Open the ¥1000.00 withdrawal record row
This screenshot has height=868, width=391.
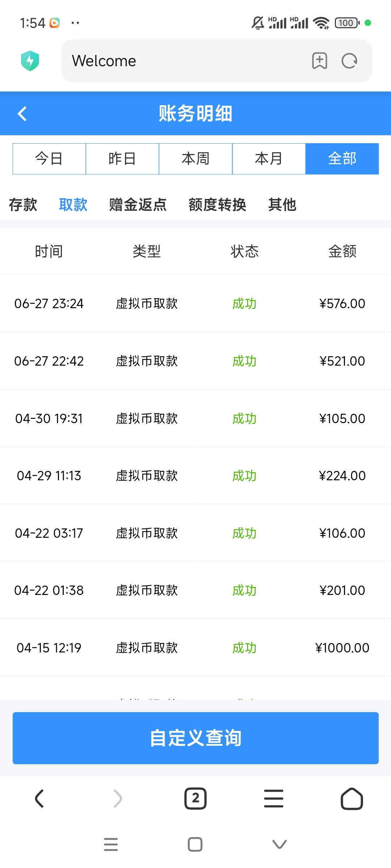click(195, 648)
